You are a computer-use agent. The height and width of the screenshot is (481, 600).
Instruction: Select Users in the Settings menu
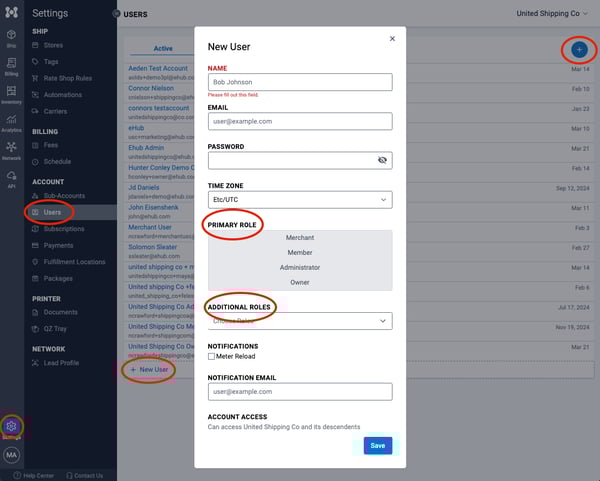(52, 212)
